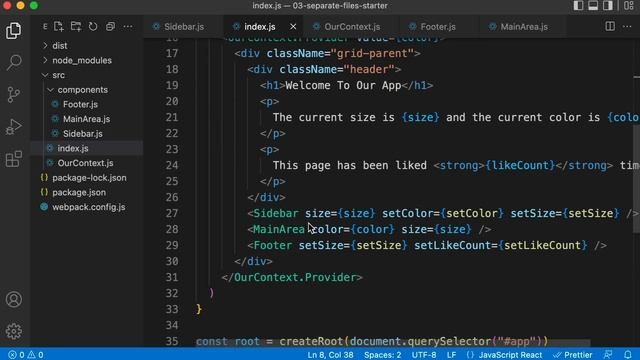Expand the dist folder
Screen dimensions: 640x360
(60, 46)
